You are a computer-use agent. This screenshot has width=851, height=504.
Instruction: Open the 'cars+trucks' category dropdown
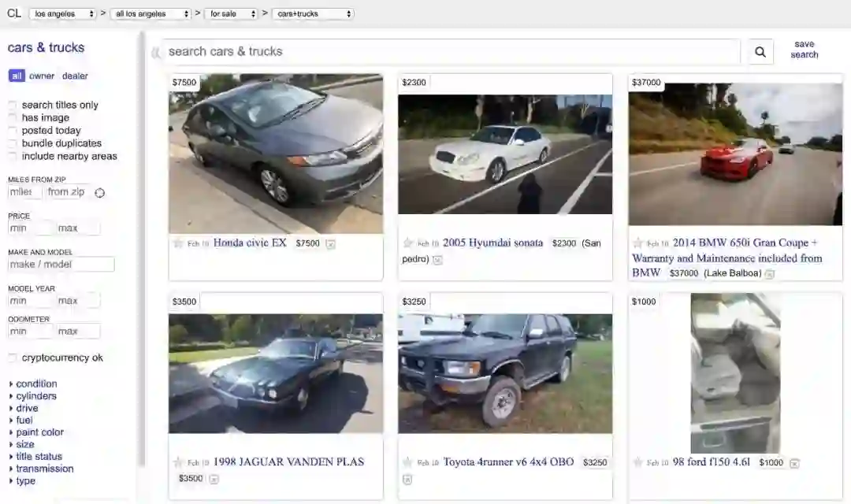313,13
